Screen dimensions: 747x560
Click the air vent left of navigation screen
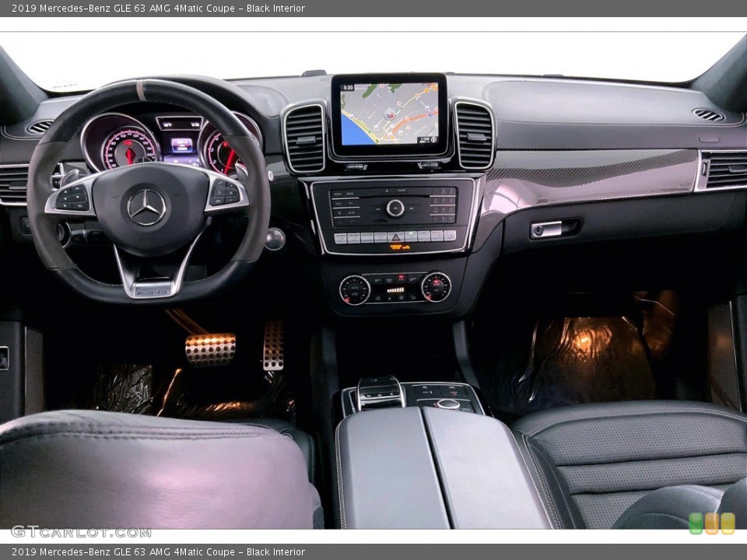click(305, 138)
